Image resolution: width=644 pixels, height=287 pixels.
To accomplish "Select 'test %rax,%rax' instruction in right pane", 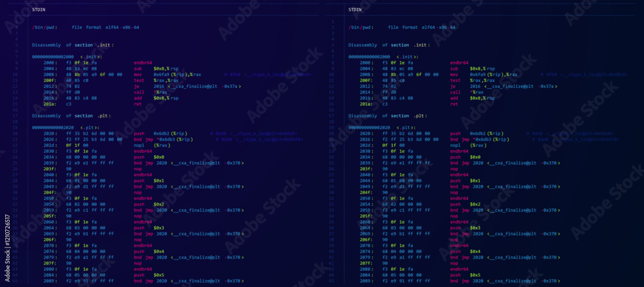I will pos(471,81).
